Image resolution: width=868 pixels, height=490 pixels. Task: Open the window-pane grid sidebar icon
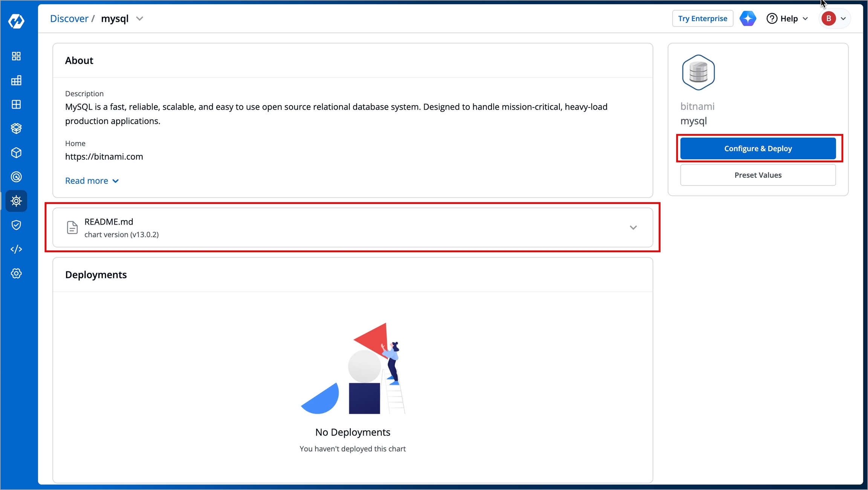pyautogui.click(x=16, y=104)
